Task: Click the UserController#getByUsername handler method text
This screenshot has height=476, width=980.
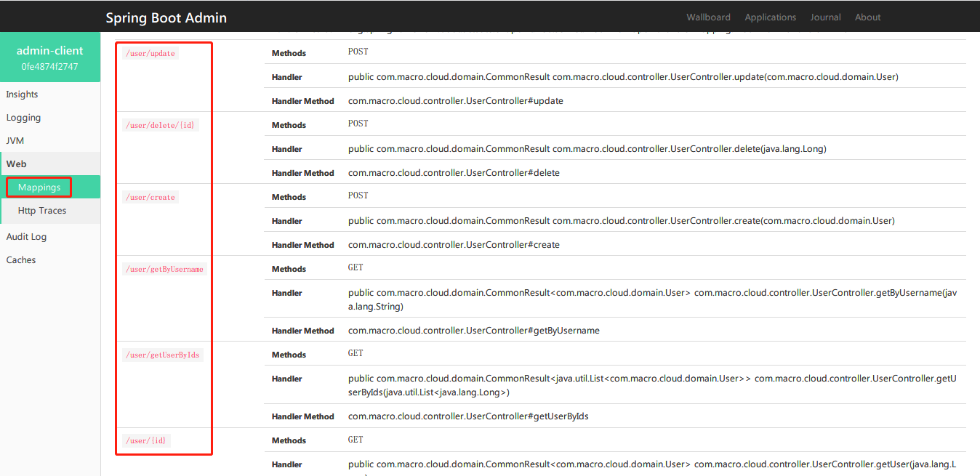Action: click(474, 331)
